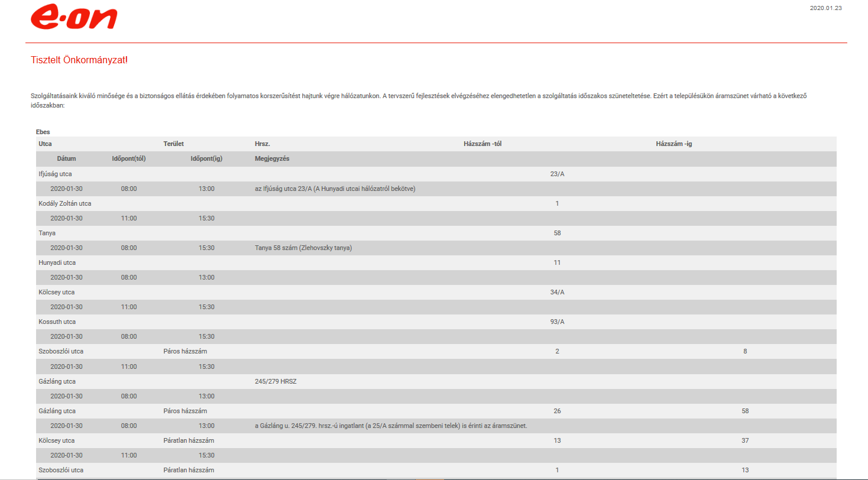
Task: Click the Utca column header
Action: [45, 144]
